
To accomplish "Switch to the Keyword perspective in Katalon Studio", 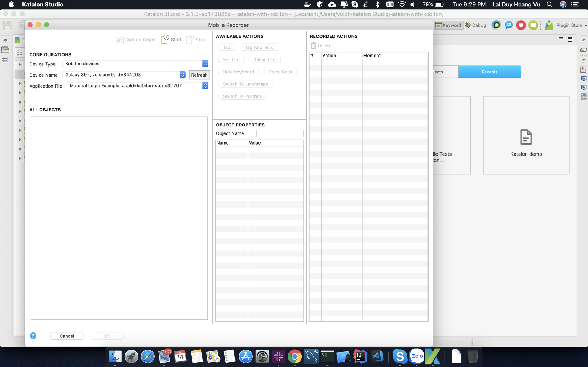I will coord(449,25).
